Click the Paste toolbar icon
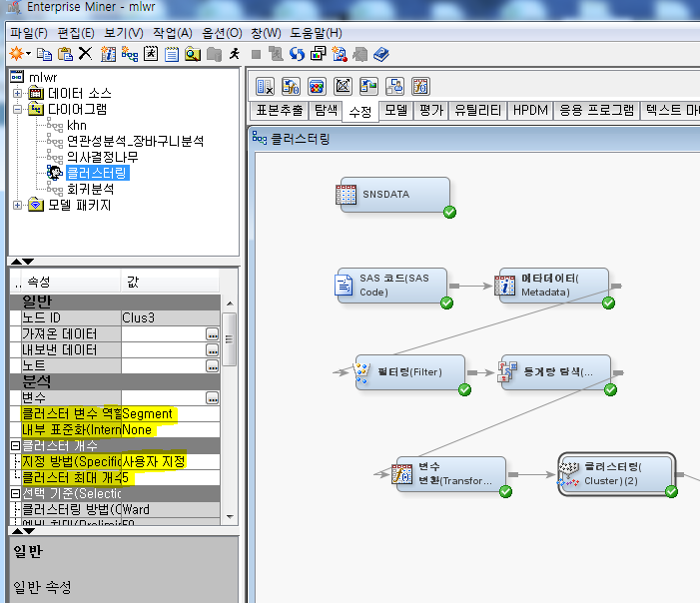Viewport: 700px width, 603px height. (65, 54)
